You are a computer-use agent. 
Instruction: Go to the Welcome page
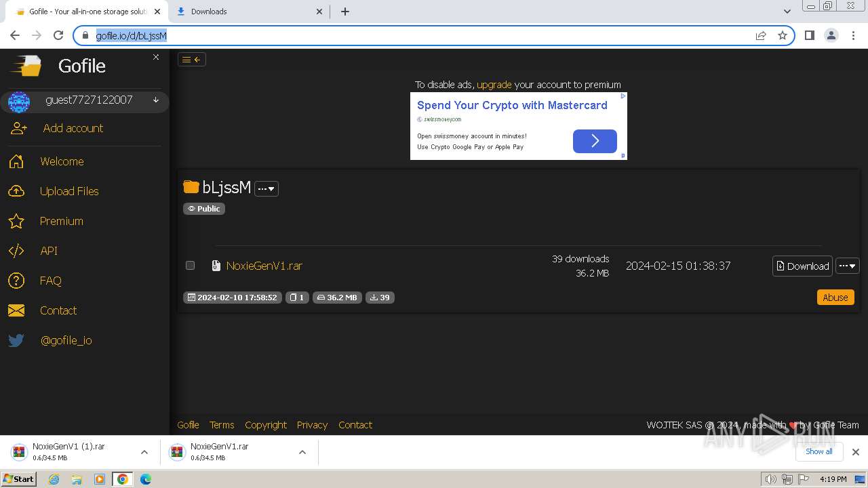point(62,161)
